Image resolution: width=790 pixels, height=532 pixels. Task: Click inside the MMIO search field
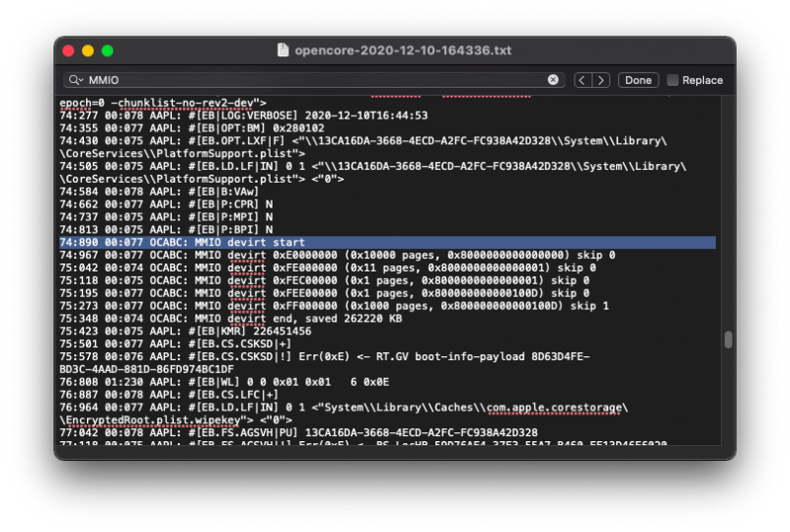click(313, 80)
